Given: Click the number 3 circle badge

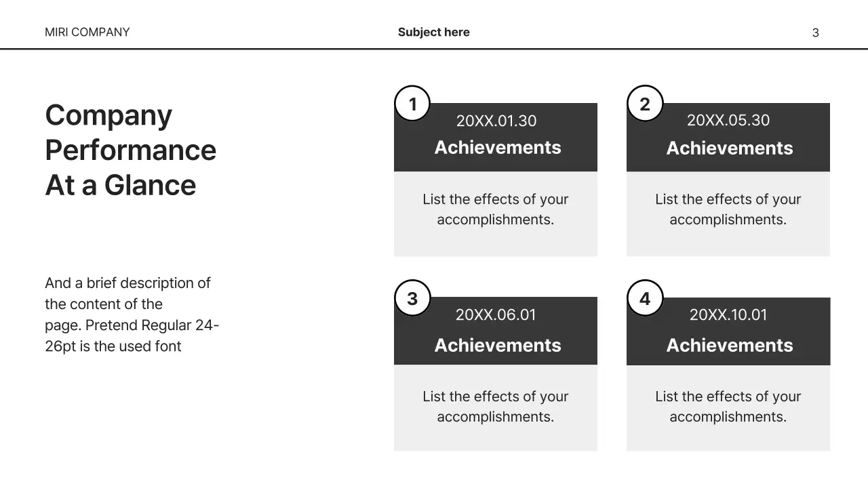Looking at the screenshot, I should (x=412, y=298).
